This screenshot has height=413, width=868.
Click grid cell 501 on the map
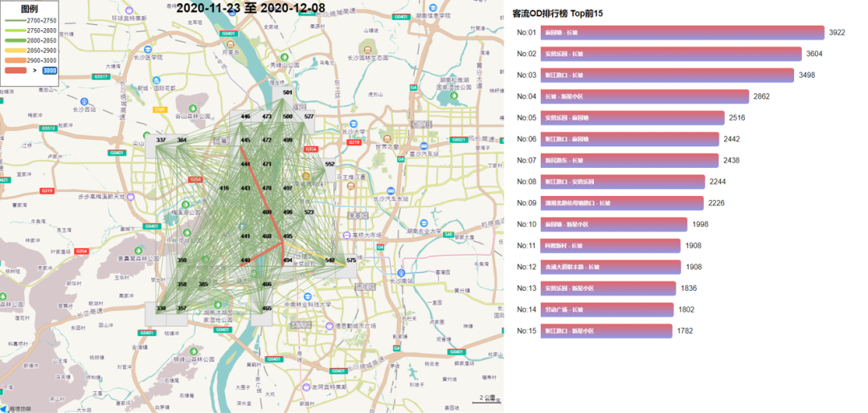287,92
